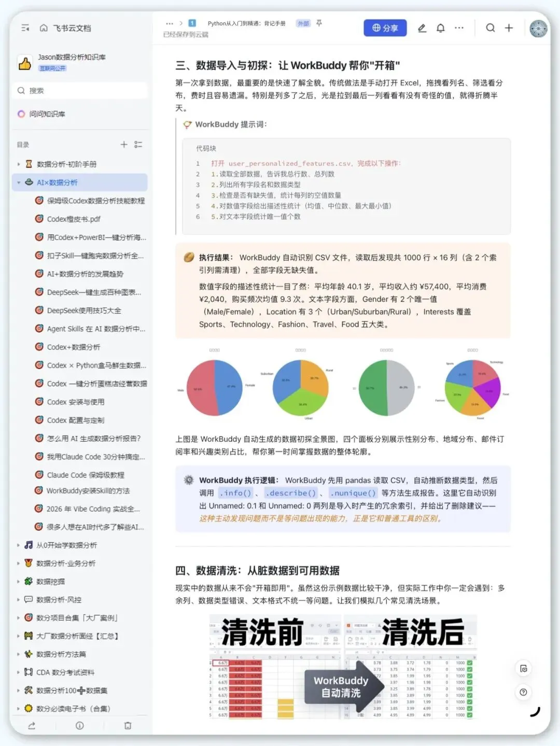Collapse the AI×数据分析 folder

pyautogui.click(x=19, y=182)
